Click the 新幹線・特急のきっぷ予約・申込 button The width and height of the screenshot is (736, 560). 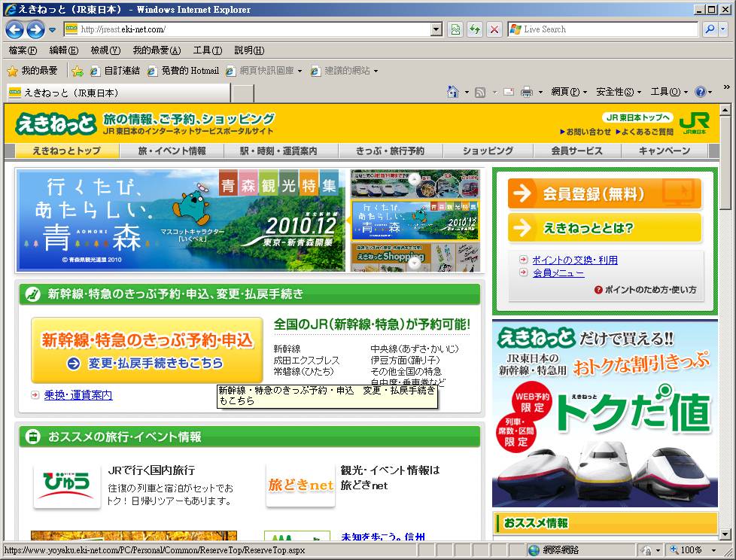[147, 350]
